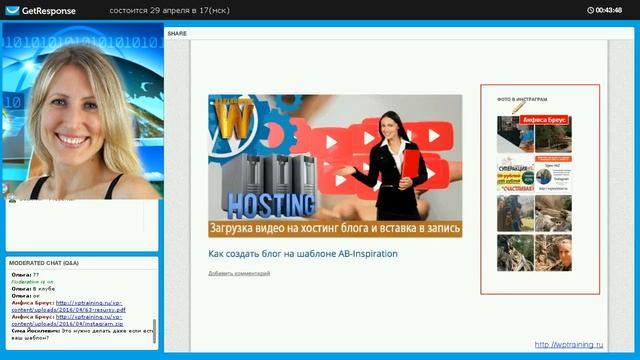This screenshot has height=360, width=640.
Task: Open the bottom-left Instagram tree photo
Action: pyautogui.click(x=516, y=253)
